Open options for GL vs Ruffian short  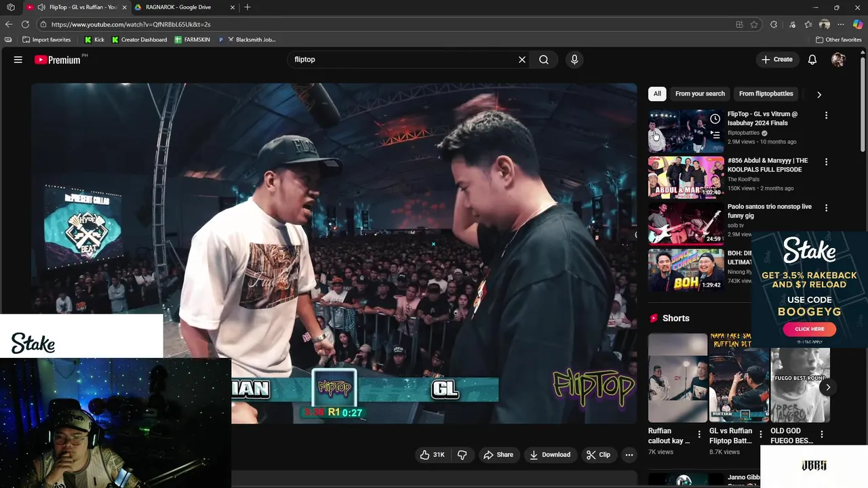click(760, 434)
